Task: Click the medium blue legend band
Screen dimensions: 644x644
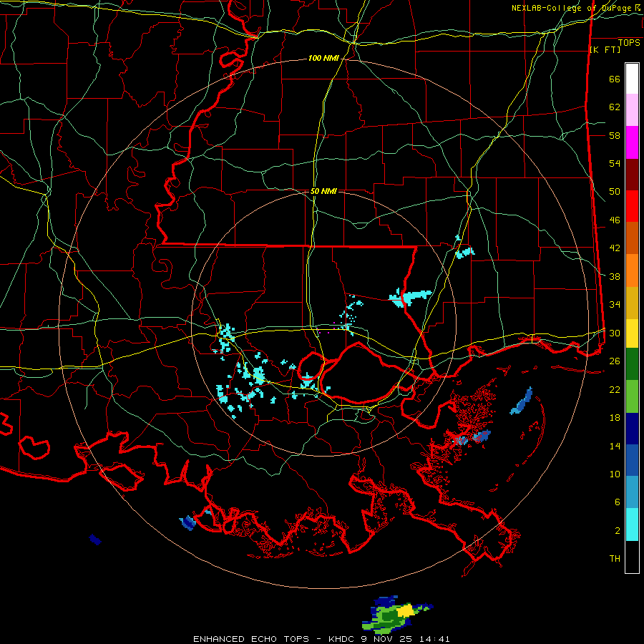Action: pos(632,460)
